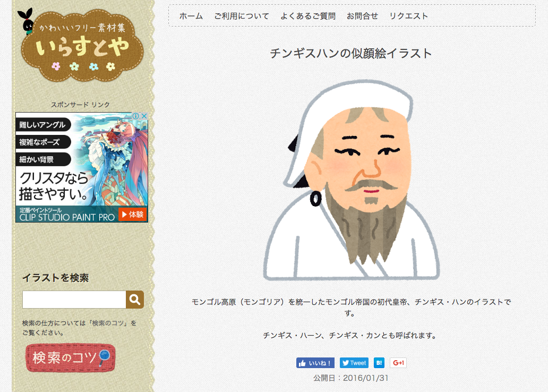Close the ad with the X icon

pos(144,116)
